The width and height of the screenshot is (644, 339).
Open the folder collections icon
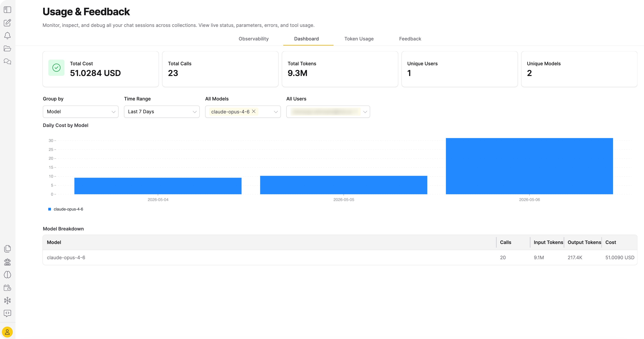pos(8,49)
